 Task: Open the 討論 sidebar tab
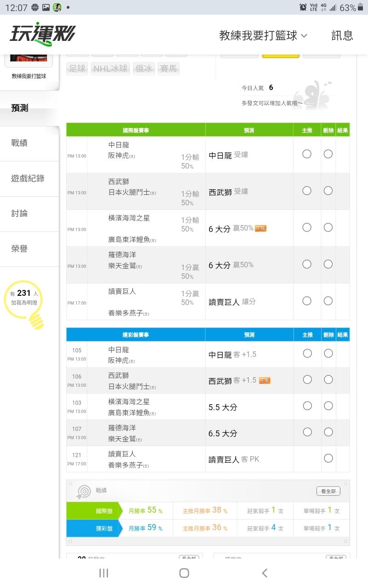click(x=19, y=213)
